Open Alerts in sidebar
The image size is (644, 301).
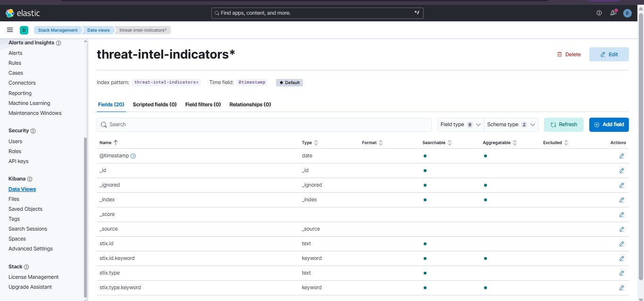16,53
